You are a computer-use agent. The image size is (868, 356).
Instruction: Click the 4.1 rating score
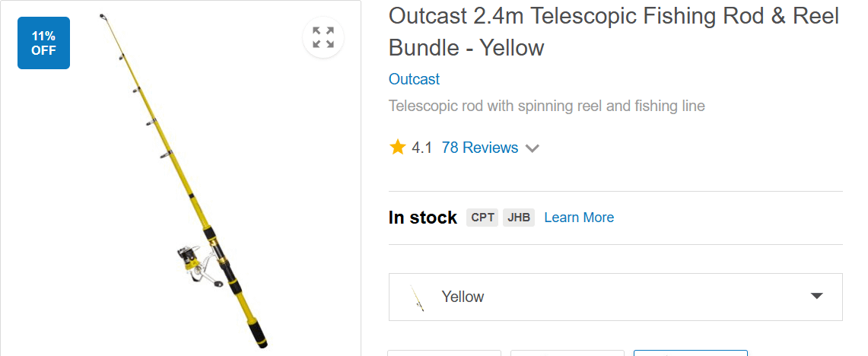422,148
